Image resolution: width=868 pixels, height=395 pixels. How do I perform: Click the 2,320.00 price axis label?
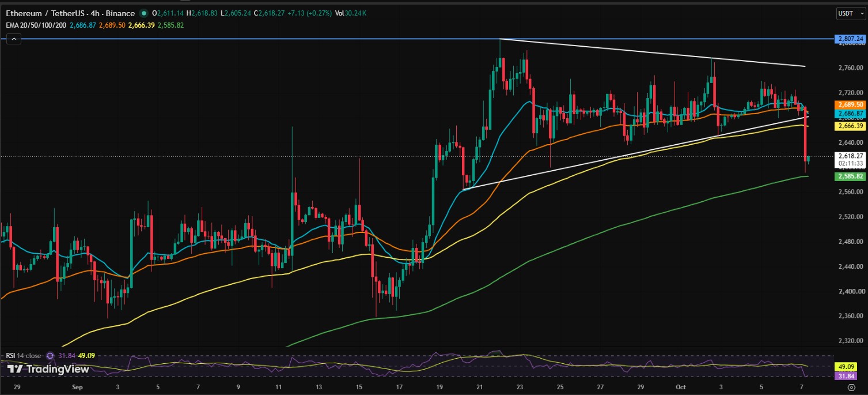(851, 341)
